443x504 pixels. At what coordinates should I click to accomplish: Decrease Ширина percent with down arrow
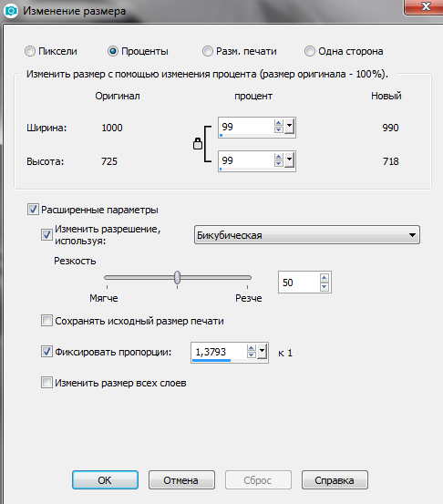pos(279,129)
